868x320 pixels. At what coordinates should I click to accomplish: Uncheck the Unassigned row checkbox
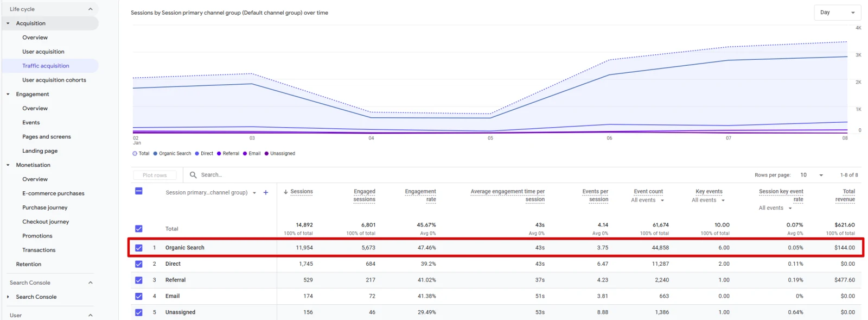pos(139,312)
